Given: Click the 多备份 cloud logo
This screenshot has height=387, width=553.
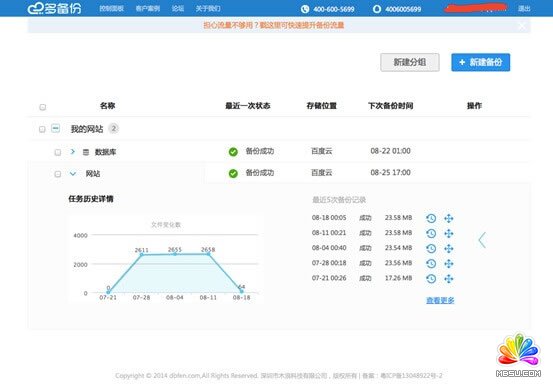Looking at the screenshot, I should pyautogui.click(x=54, y=8).
